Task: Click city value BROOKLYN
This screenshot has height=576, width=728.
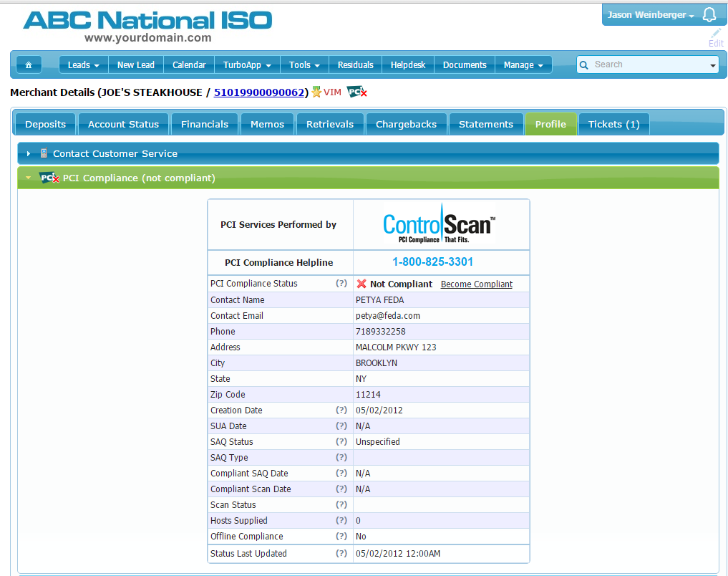Action: click(x=377, y=363)
